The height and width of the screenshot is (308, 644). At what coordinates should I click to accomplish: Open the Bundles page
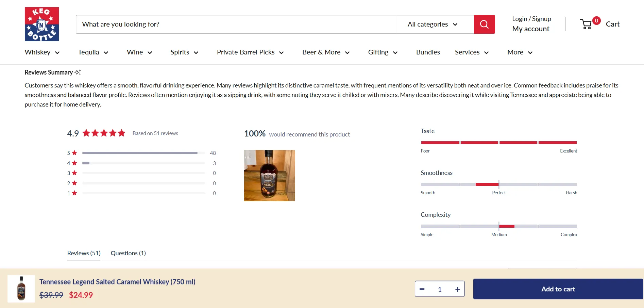point(428,52)
